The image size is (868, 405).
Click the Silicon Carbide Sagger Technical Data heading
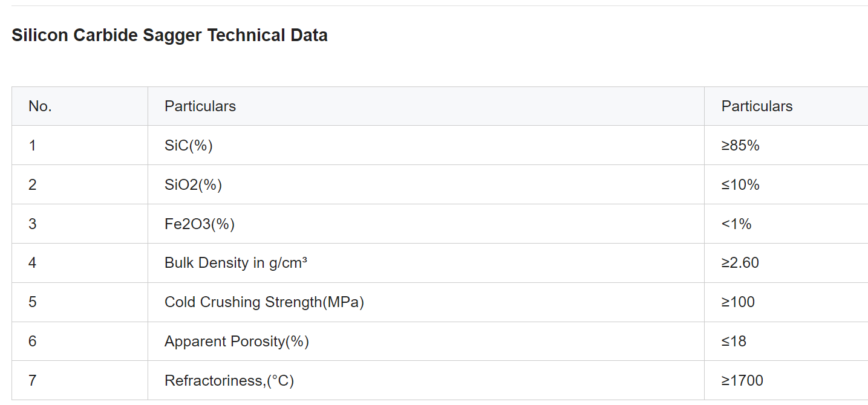pyautogui.click(x=169, y=35)
